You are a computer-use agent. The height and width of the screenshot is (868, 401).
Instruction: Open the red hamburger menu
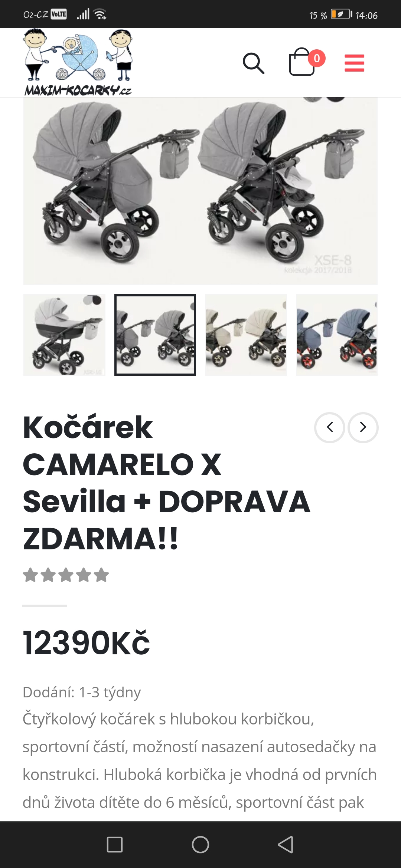coord(355,63)
